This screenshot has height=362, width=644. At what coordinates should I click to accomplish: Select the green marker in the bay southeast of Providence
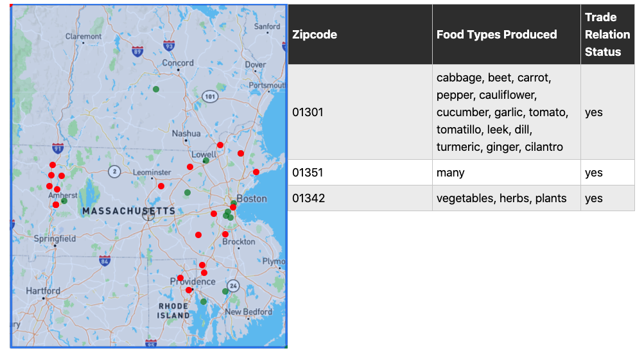click(204, 302)
